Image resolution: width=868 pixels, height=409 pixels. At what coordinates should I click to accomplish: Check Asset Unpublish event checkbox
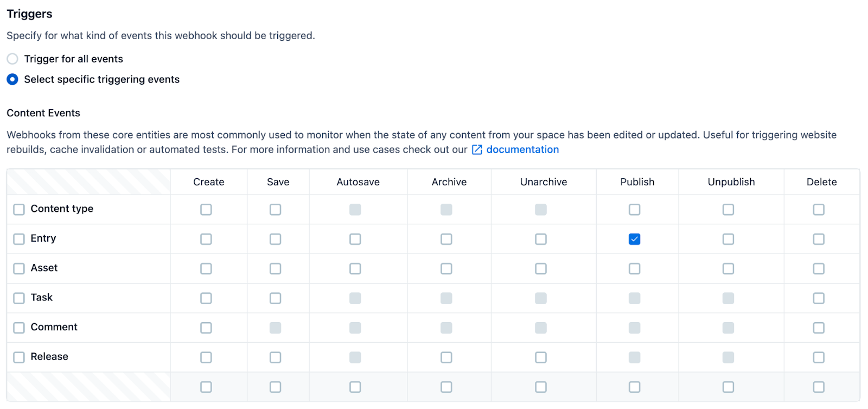pos(728,268)
